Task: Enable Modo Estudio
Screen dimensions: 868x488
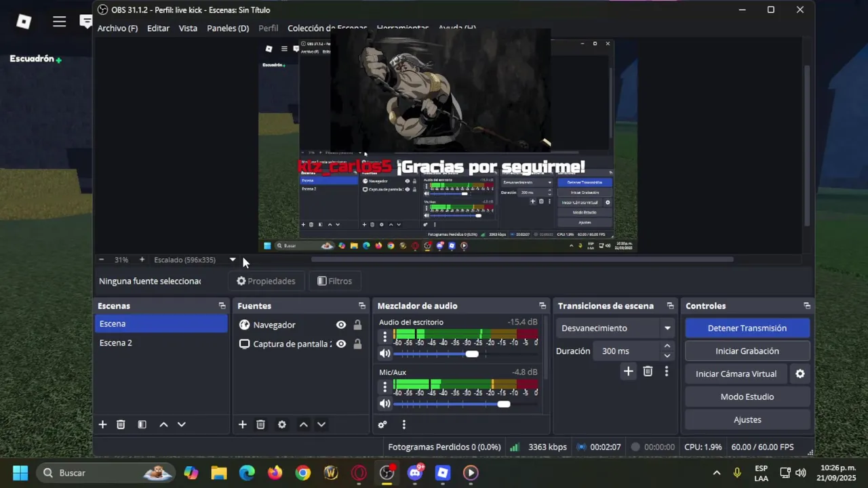Action: 747,396
